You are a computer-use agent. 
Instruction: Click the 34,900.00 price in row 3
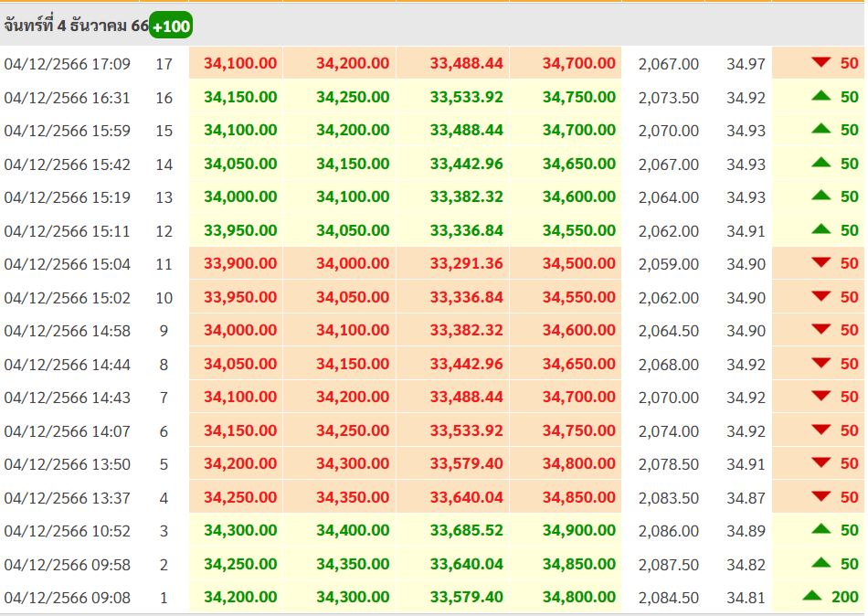(578, 530)
